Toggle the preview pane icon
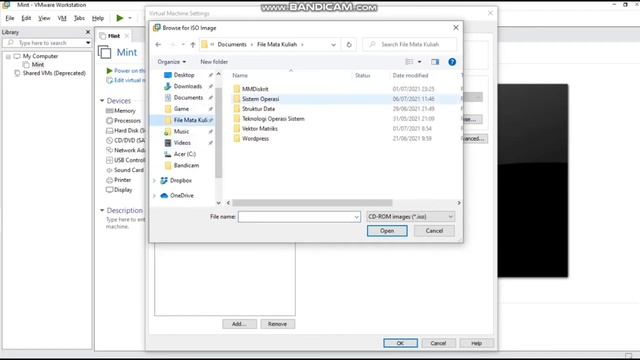The image size is (640, 360). click(x=435, y=62)
